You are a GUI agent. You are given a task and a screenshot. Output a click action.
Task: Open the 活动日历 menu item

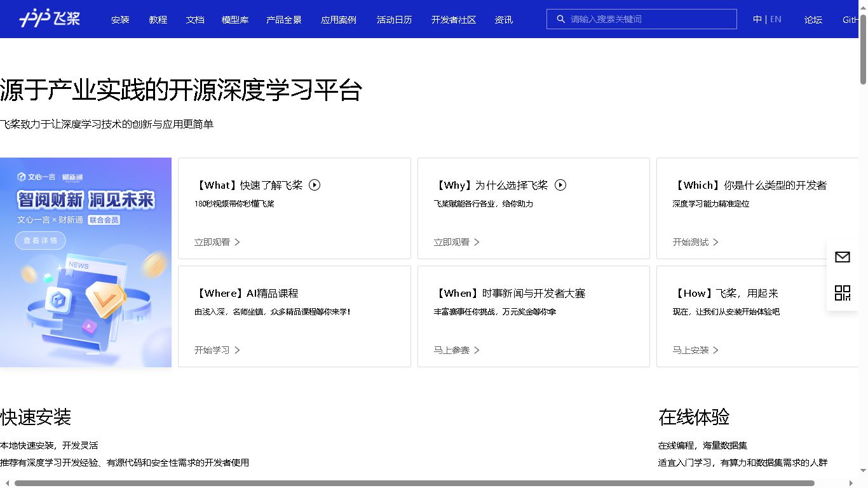click(394, 20)
